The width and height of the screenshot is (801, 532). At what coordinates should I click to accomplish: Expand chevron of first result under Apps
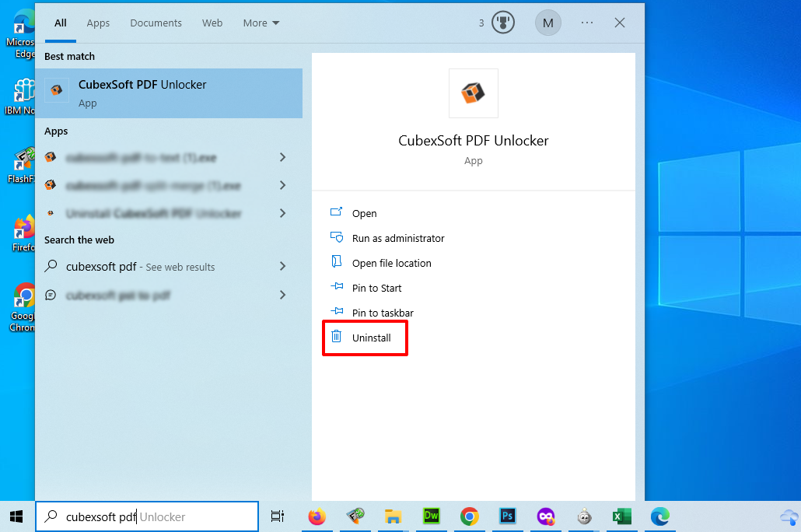282,157
